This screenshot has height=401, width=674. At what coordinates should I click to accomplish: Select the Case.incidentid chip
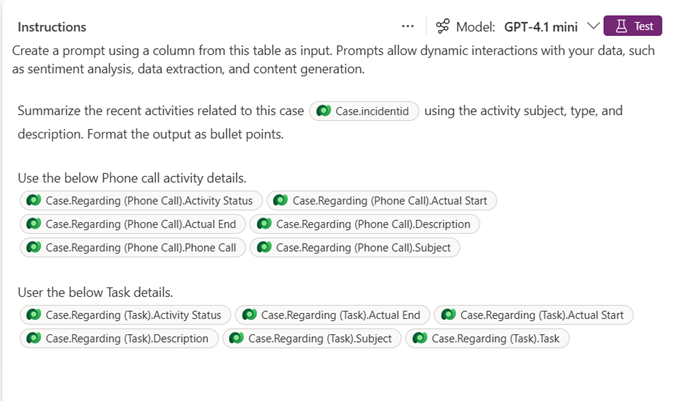pyautogui.click(x=364, y=111)
